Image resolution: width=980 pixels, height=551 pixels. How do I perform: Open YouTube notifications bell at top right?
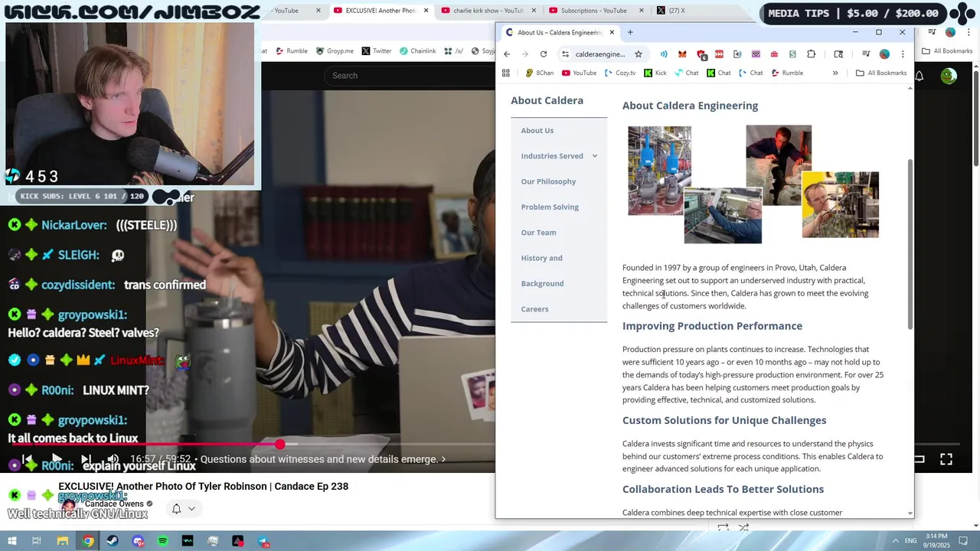920,76
